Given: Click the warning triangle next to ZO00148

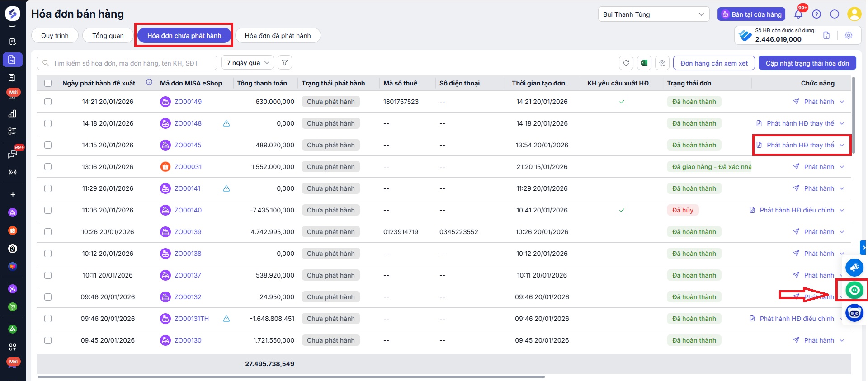Looking at the screenshot, I should (226, 123).
